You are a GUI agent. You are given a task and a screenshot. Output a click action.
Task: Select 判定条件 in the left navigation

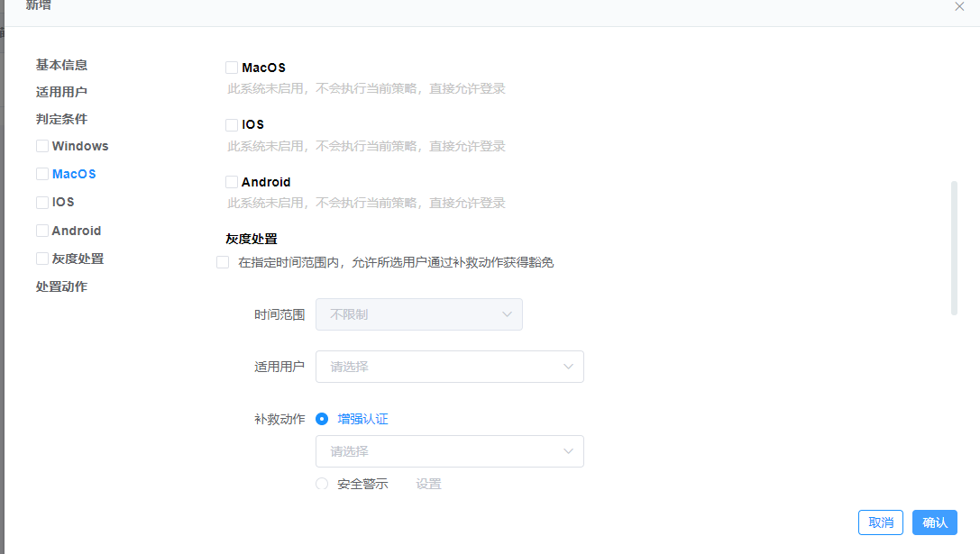tap(61, 118)
